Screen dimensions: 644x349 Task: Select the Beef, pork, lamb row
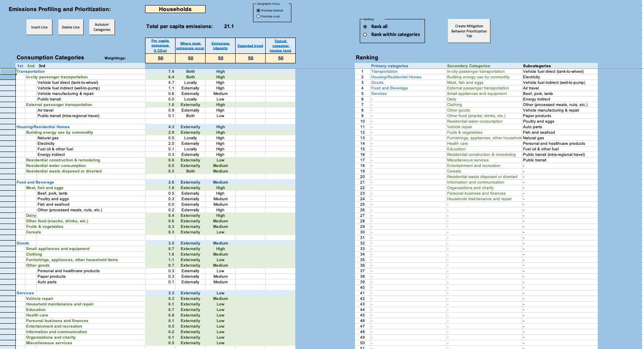pyautogui.click(x=155, y=193)
